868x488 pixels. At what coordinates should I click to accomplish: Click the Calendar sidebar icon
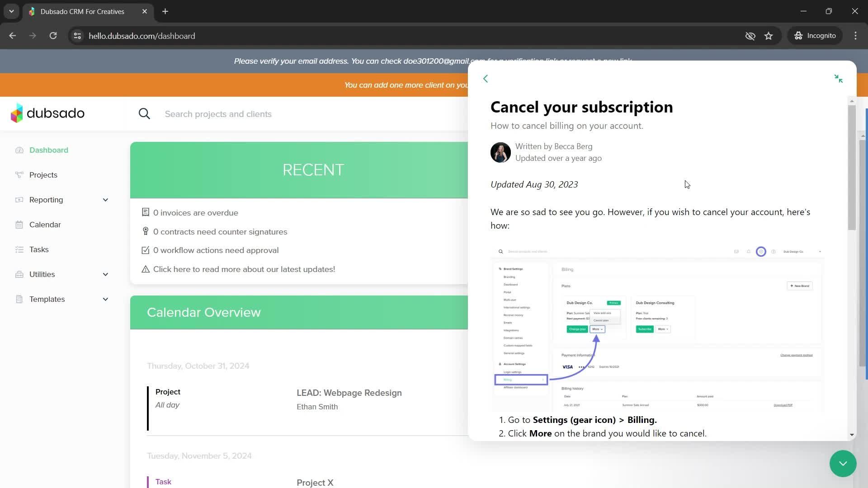click(x=19, y=225)
